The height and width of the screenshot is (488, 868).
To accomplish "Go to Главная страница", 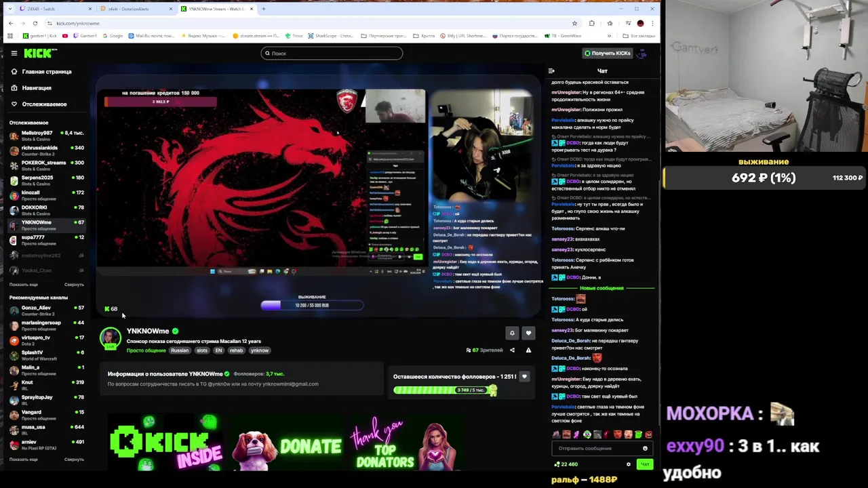I will point(41,72).
